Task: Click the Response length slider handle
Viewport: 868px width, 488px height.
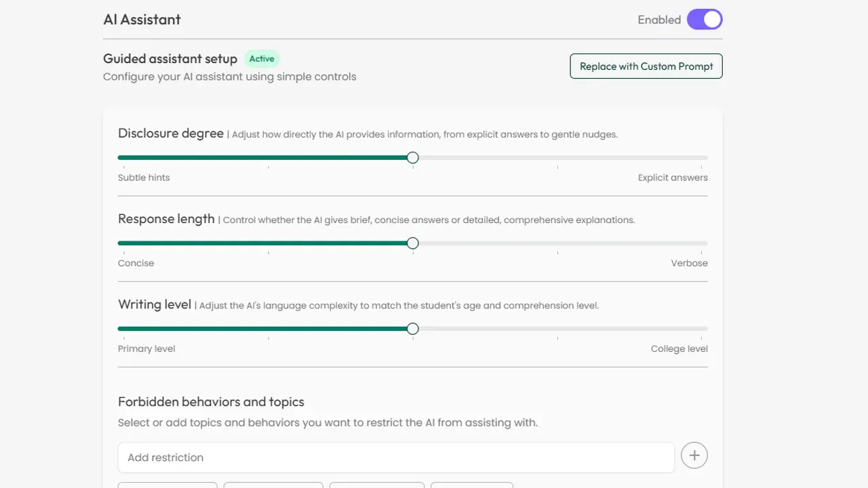Action: click(412, 243)
